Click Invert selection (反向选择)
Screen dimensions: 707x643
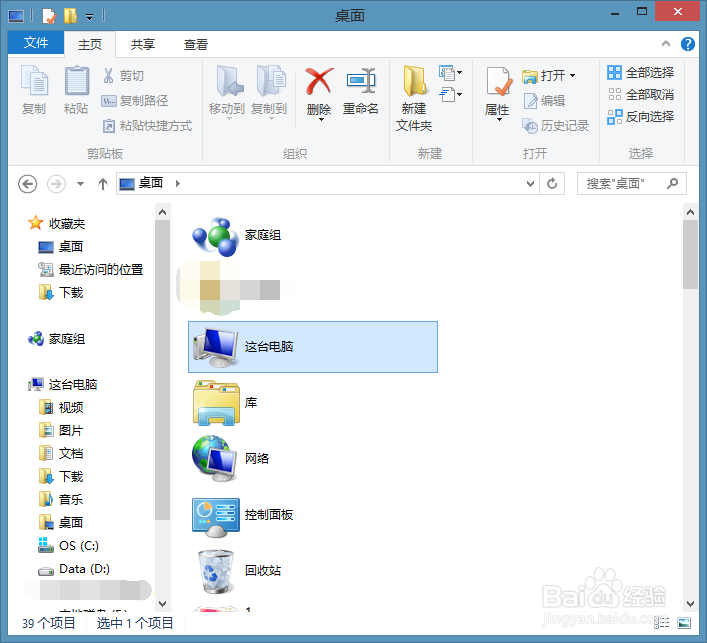coord(641,117)
